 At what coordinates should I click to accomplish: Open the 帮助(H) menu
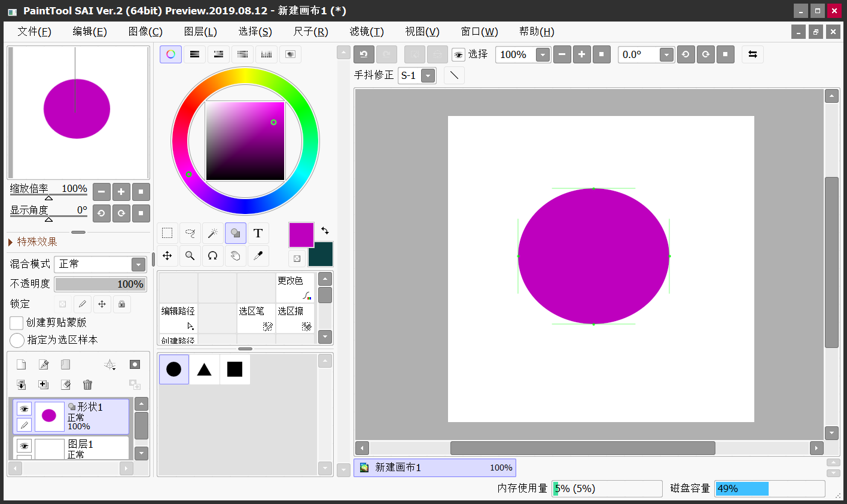coord(537,32)
